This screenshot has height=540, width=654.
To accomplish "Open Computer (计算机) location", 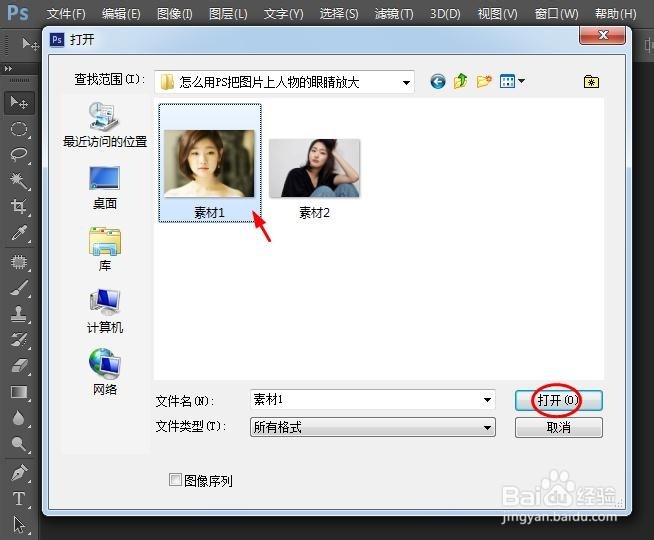I will (x=105, y=311).
